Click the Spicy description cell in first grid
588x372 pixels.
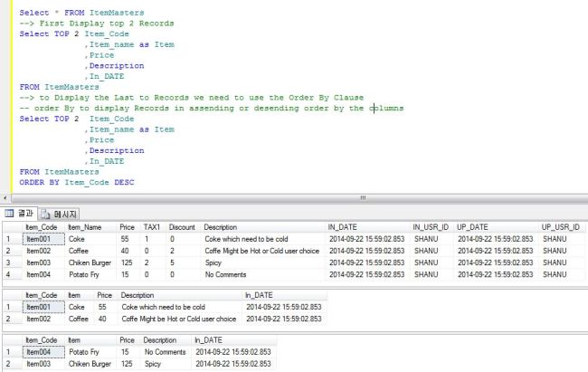(x=263, y=262)
